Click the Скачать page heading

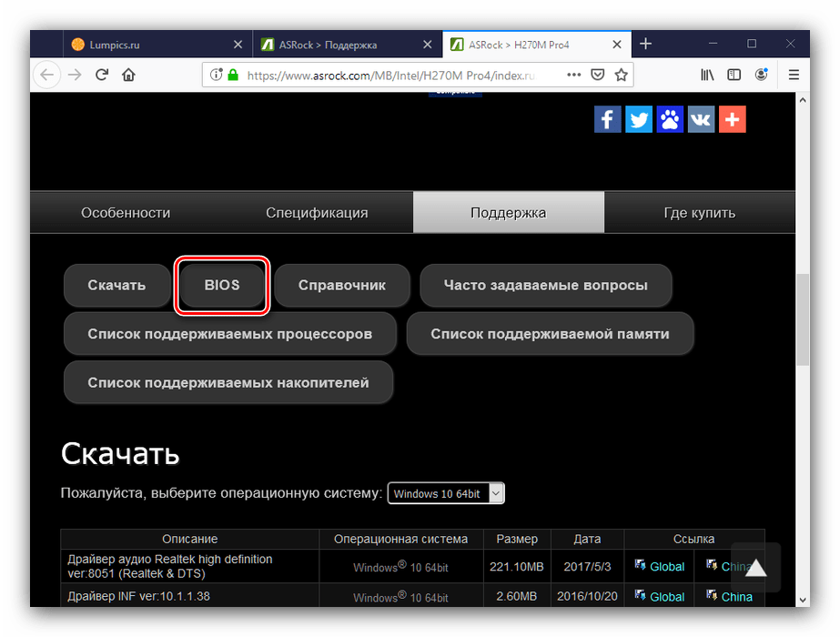(x=120, y=453)
